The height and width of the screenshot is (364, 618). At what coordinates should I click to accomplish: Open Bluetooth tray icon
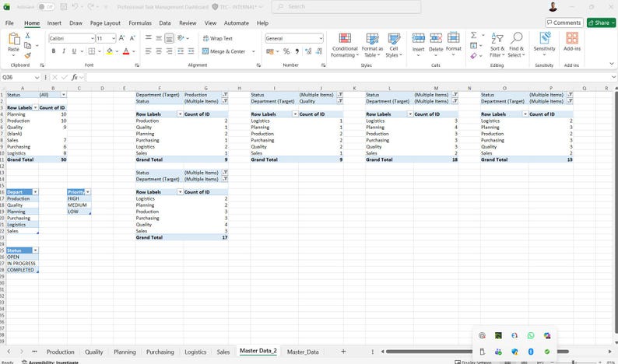pyautogui.click(x=531, y=352)
